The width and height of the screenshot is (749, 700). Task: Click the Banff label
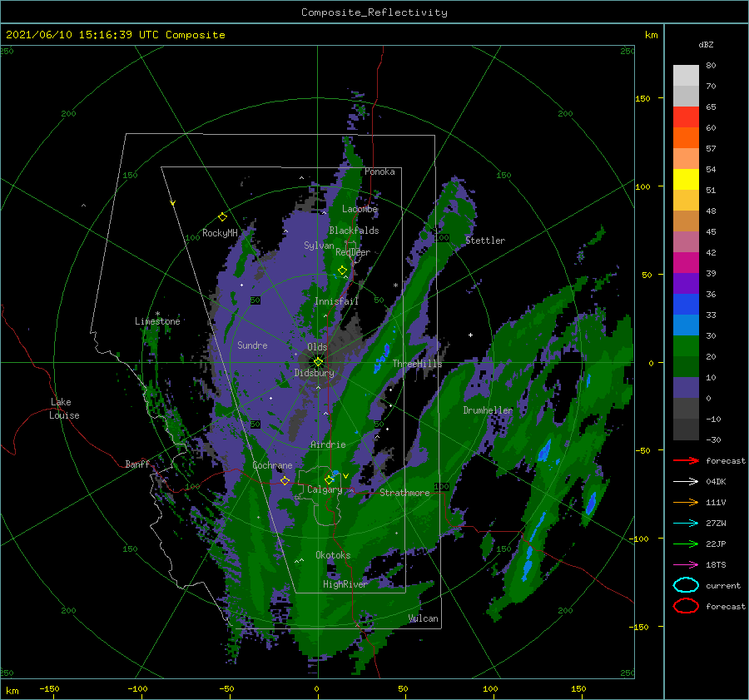click(x=137, y=464)
